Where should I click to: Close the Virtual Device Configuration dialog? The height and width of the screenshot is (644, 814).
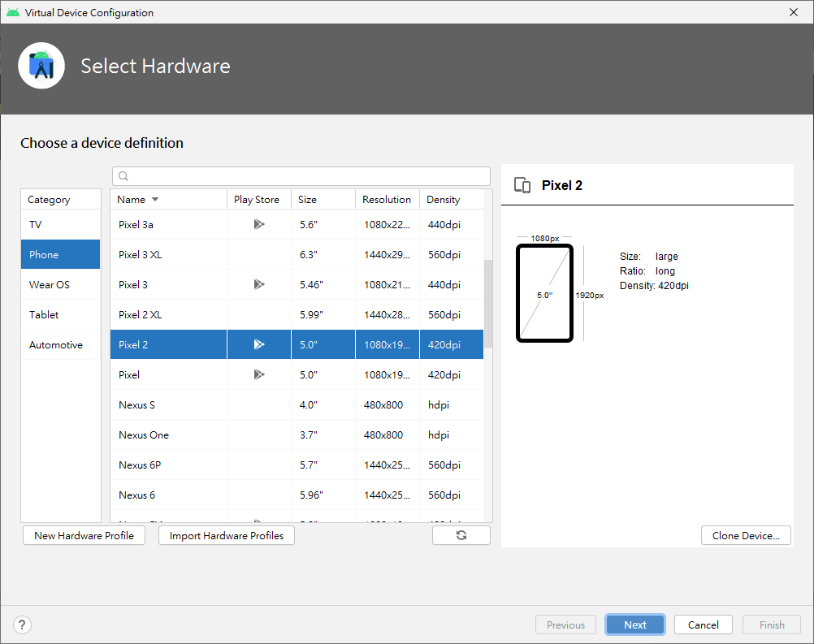793,12
